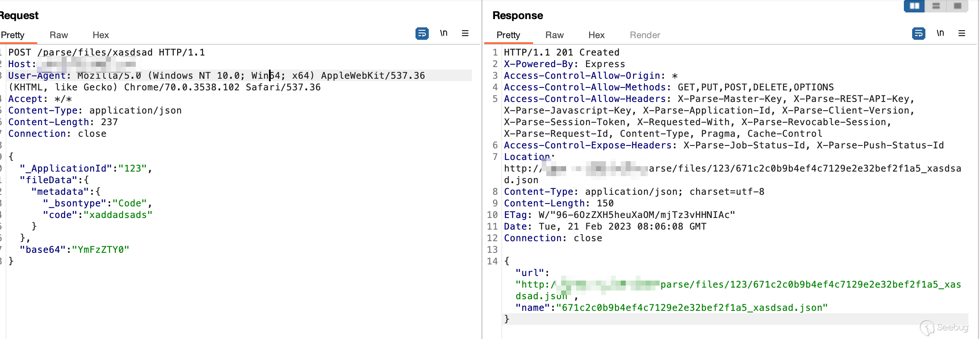980x339 pixels.
Task: Switch to Response Raw tab
Action: click(555, 35)
